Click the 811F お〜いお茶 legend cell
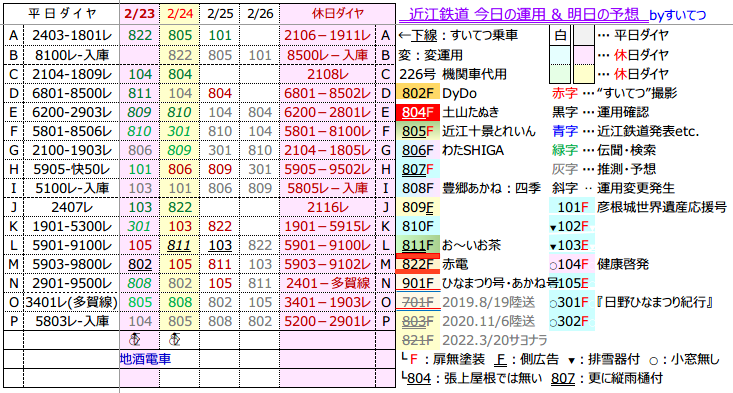 point(418,245)
